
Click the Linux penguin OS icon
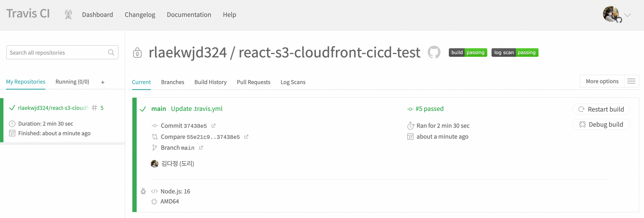(x=143, y=191)
